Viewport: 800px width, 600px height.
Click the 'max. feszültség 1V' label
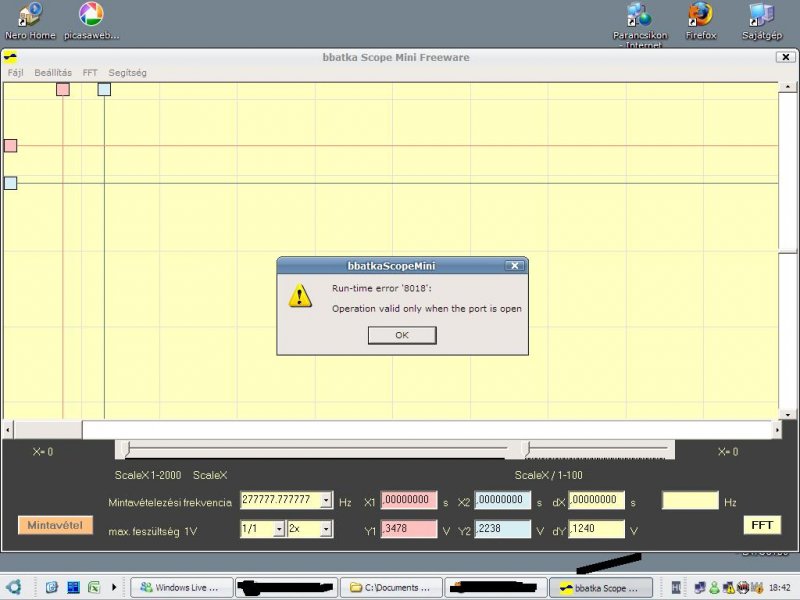[153, 532]
